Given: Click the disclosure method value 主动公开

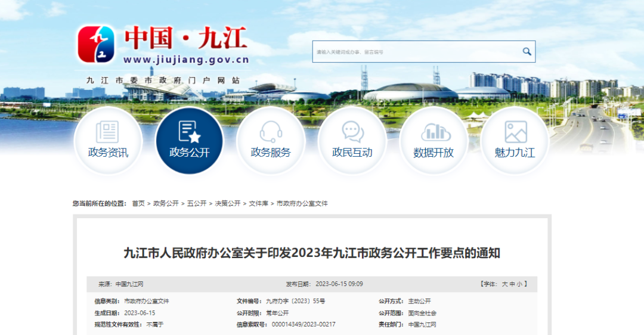Looking at the screenshot, I should pyautogui.click(x=419, y=302).
